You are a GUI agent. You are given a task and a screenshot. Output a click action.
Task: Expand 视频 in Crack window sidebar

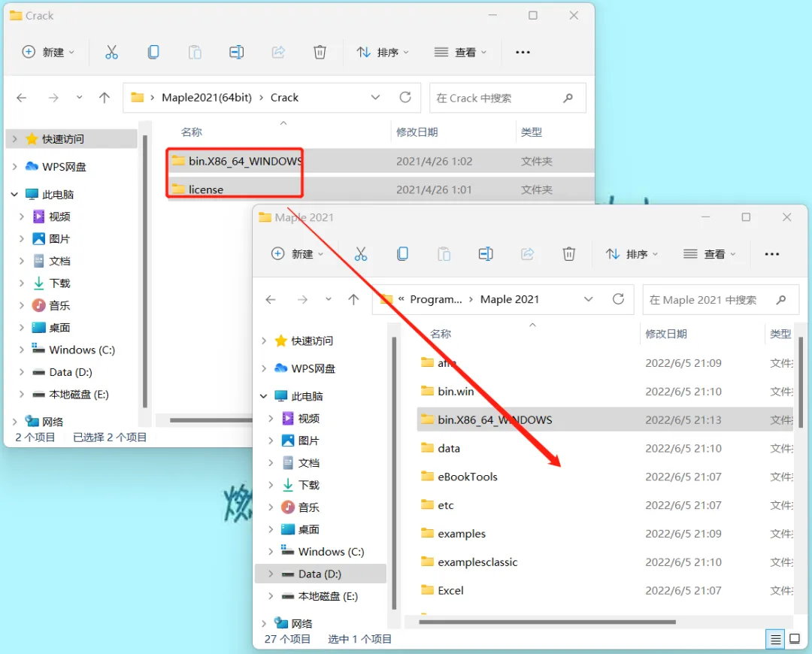[22, 216]
